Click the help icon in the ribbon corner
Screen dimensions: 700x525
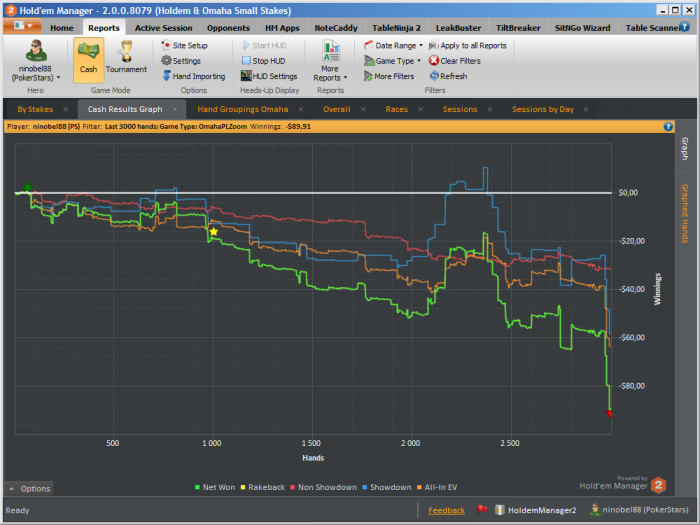point(684,27)
